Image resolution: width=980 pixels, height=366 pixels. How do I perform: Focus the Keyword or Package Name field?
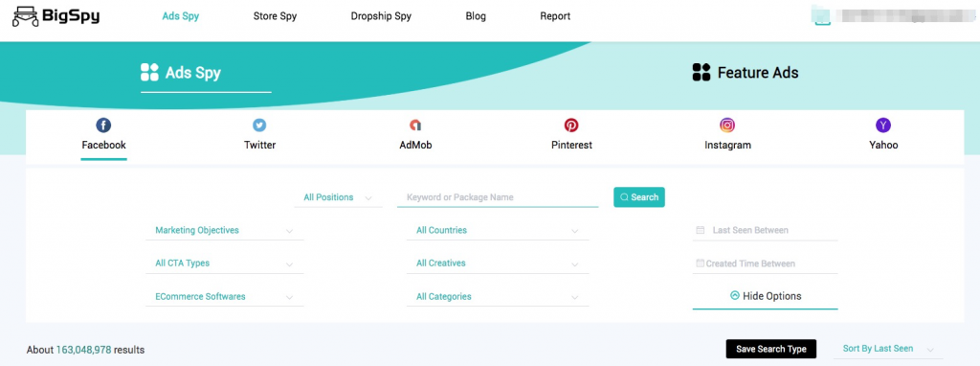pyautogui.click(x=498, y=197)
